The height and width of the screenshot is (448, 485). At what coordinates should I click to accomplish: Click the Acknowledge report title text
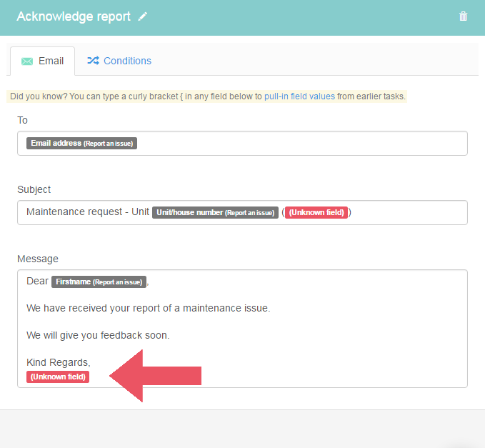coord(74,16)
